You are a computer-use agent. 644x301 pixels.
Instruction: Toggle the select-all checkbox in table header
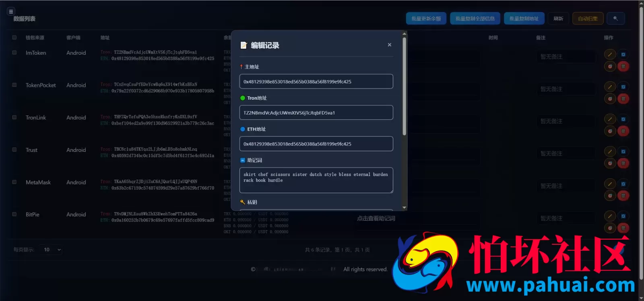(14, 37)
